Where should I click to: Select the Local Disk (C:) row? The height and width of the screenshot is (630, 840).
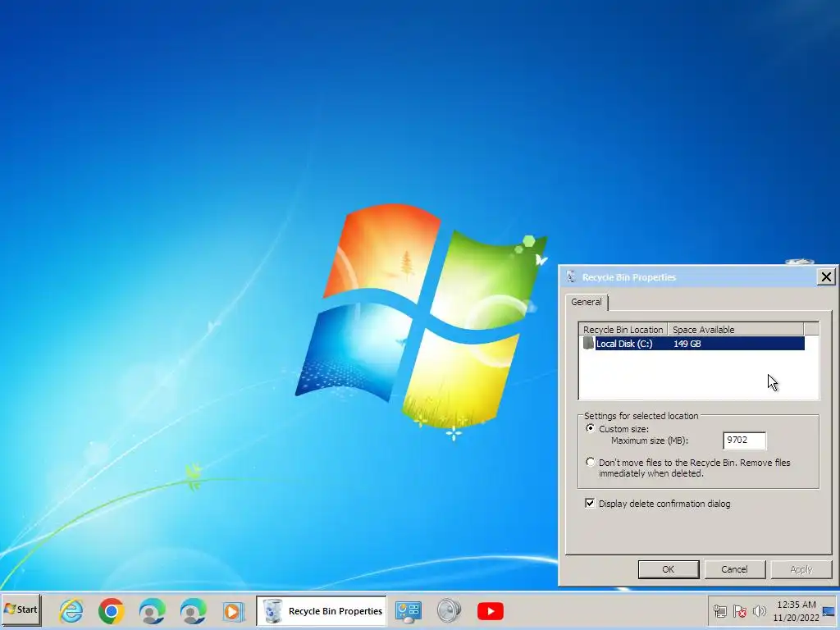coord(693,344)
